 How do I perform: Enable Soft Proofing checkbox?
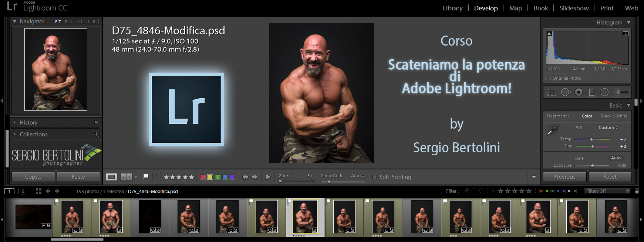click(x=375, y=177)
